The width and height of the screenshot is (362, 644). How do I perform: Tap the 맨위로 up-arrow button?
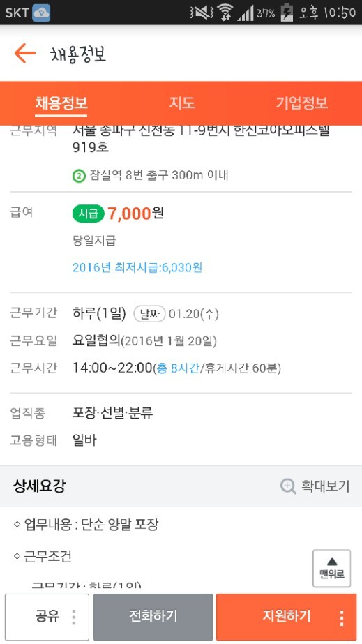(331, 569)
